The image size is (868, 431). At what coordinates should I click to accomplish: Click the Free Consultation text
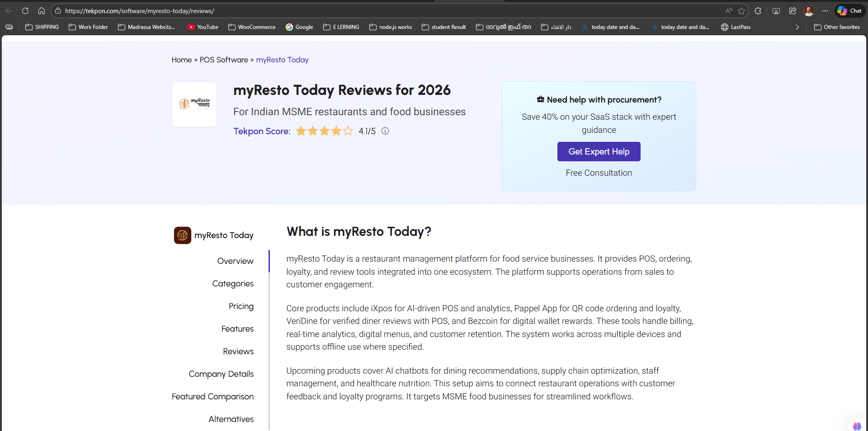(599, 173)
